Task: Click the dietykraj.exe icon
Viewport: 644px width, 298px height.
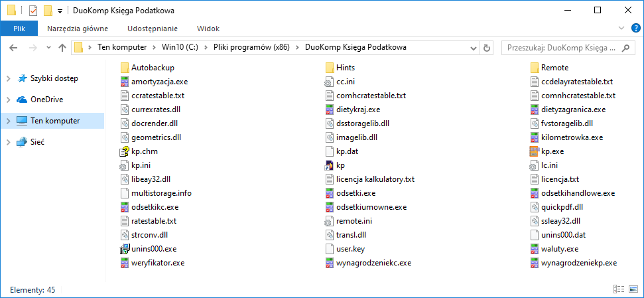Action: [330, 110]
